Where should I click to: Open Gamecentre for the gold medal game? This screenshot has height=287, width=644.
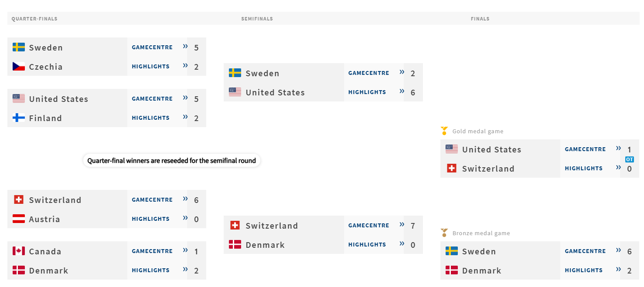[585, 149]
